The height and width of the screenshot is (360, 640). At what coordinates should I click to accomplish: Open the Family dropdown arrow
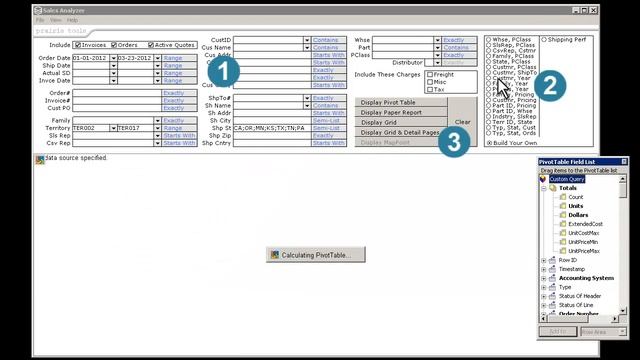tap(158, 120)
